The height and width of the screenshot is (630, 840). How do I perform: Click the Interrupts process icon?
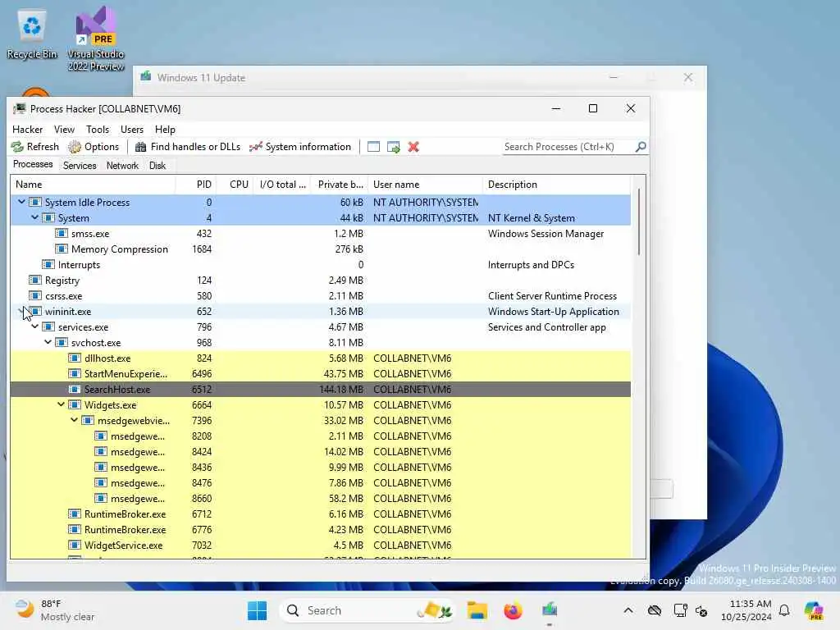click(48, 265)
